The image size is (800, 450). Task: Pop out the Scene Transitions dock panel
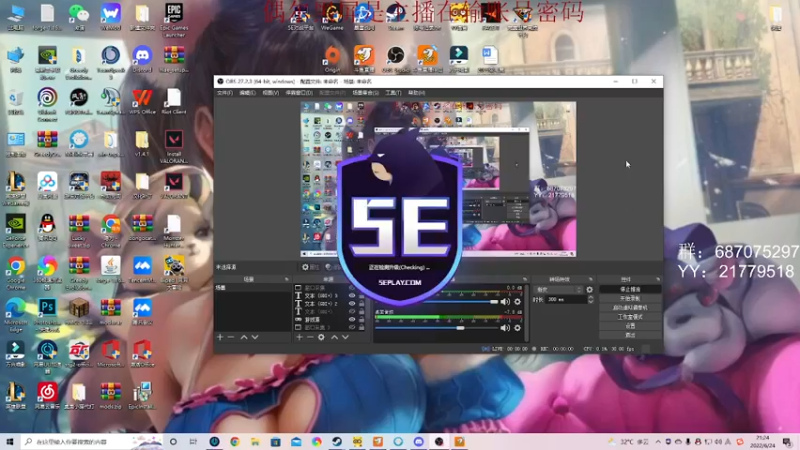click(591, 280)
